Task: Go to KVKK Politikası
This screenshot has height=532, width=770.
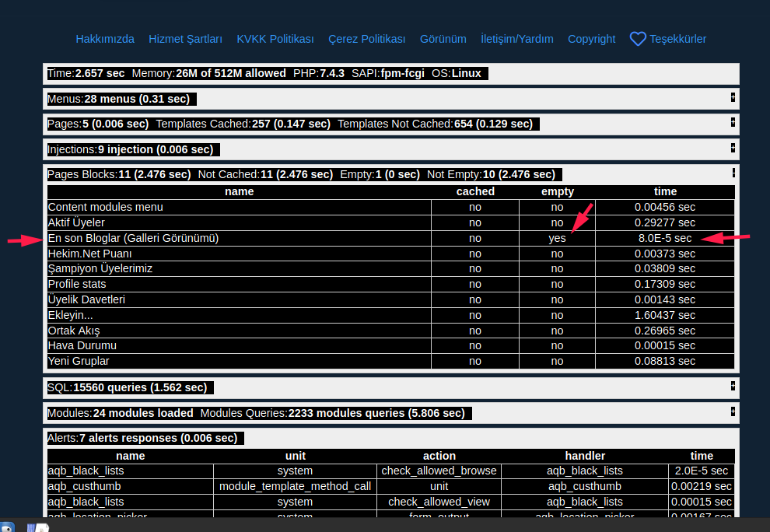Action: [275, 39]
